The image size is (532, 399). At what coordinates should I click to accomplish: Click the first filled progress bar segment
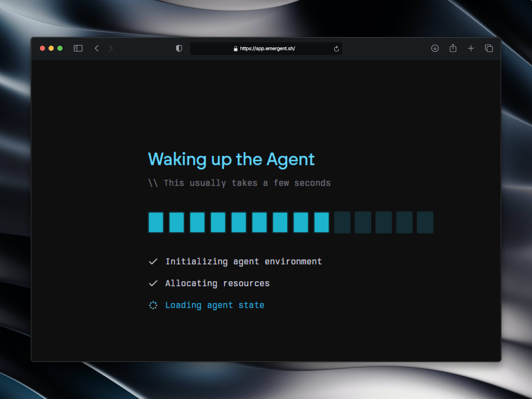(156, 222)
